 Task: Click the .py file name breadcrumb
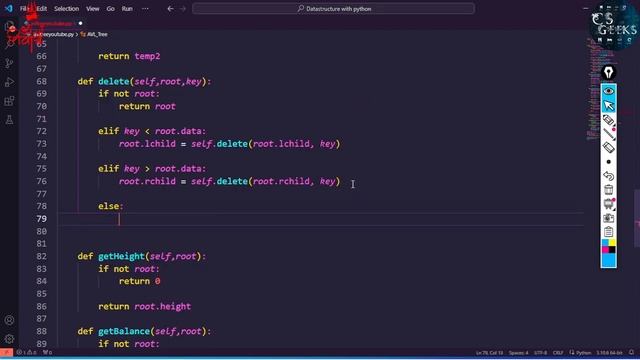[53, 34]
